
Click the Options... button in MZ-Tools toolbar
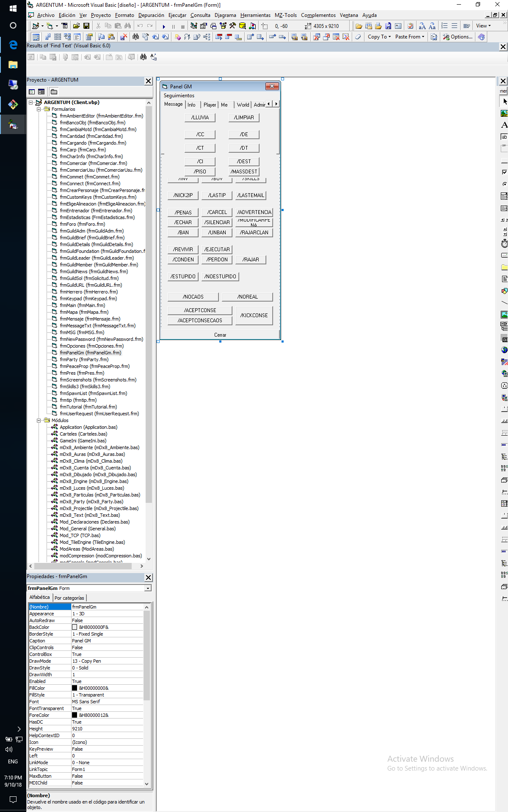(458, 37)
